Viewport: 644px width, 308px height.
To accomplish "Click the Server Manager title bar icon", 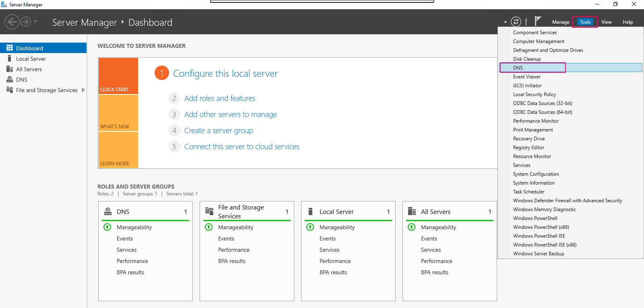I will click(4, 4).
